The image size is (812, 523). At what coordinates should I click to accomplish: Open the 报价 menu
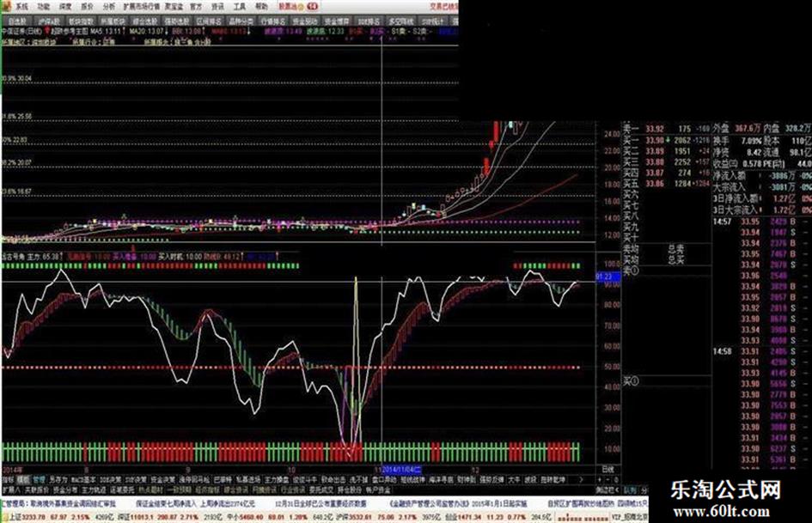87,7
